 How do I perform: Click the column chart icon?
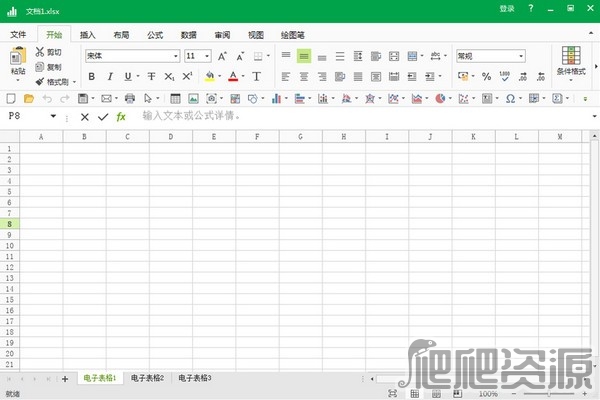click(x=276, y=99)
